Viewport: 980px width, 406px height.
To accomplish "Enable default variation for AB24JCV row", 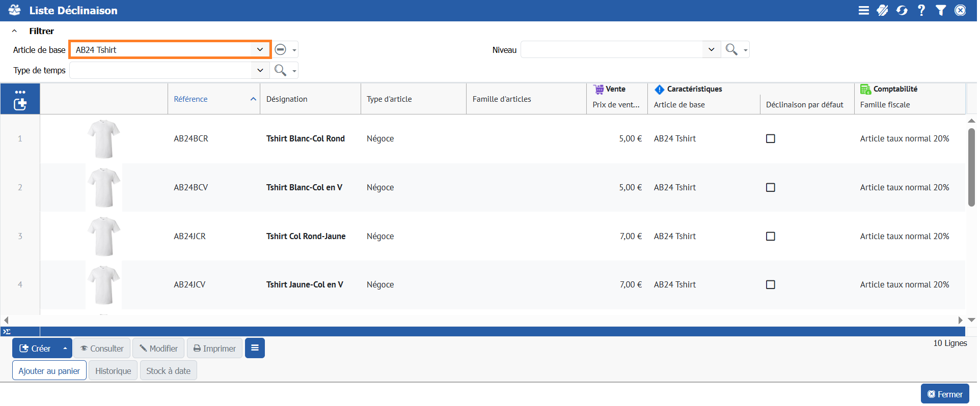I will tap(770, 284).
